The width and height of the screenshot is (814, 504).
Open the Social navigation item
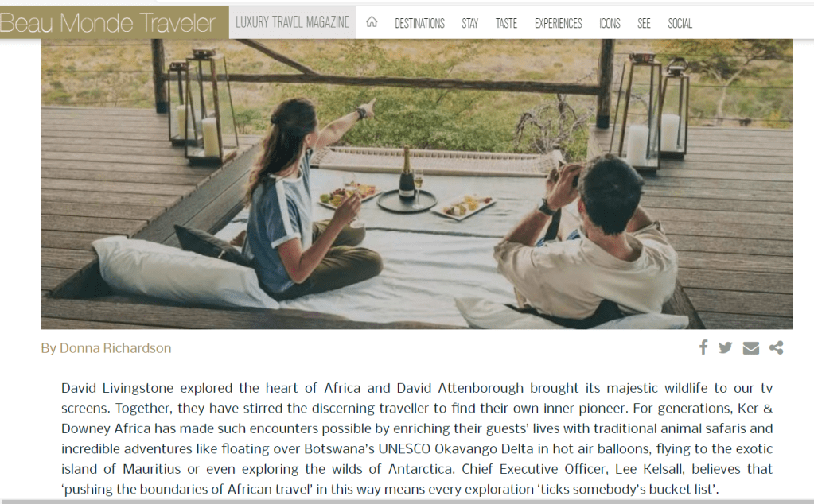[x=680, y=23]
